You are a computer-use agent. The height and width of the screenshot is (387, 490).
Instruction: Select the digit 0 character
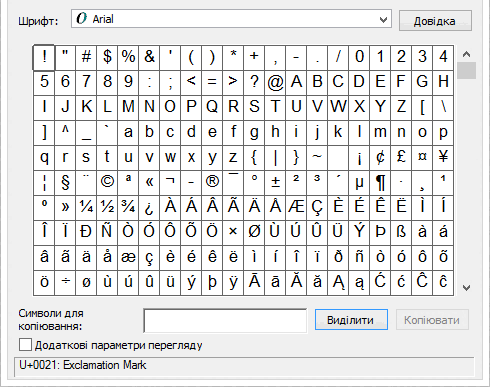[x=359, y=57]
